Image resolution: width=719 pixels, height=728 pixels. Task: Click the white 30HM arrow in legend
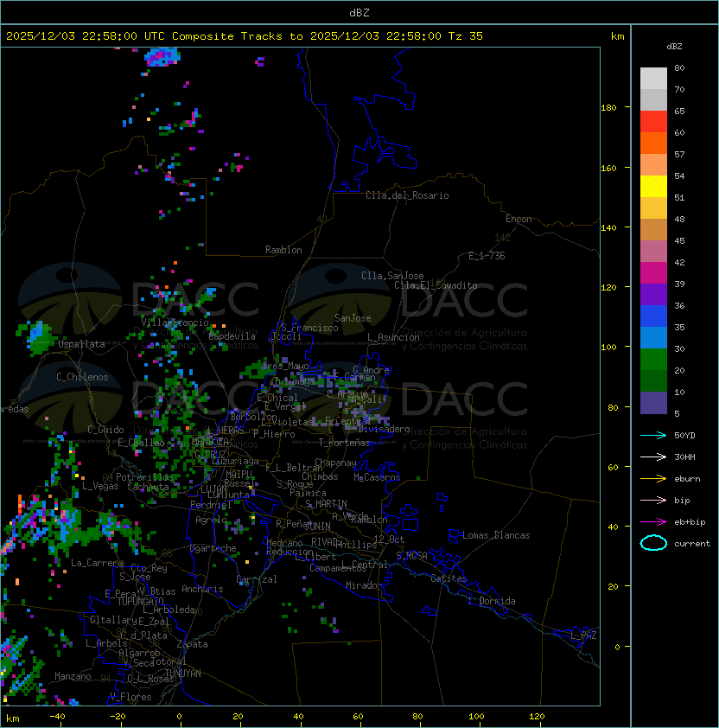click(x=653, y=457)
